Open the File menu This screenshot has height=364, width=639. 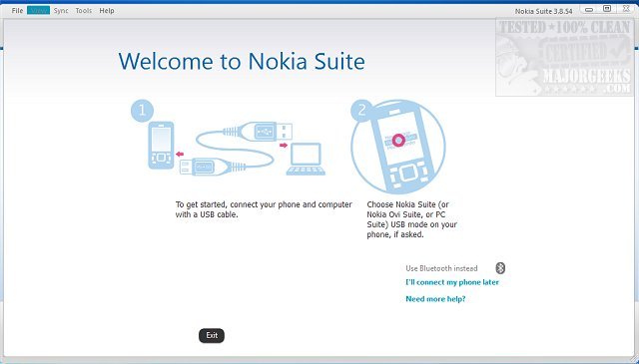pos(17,11)
